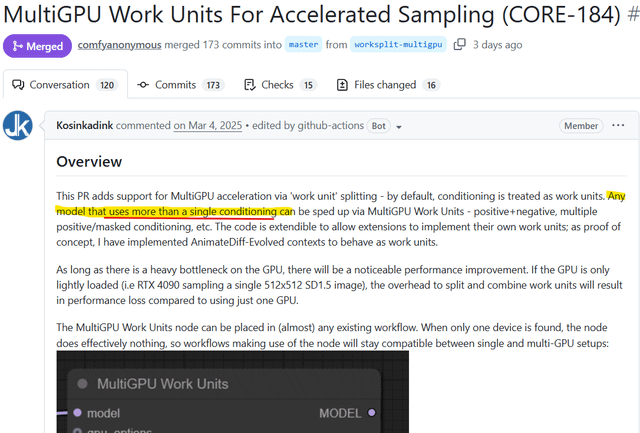Click the pull request title text

click(312, 15)
